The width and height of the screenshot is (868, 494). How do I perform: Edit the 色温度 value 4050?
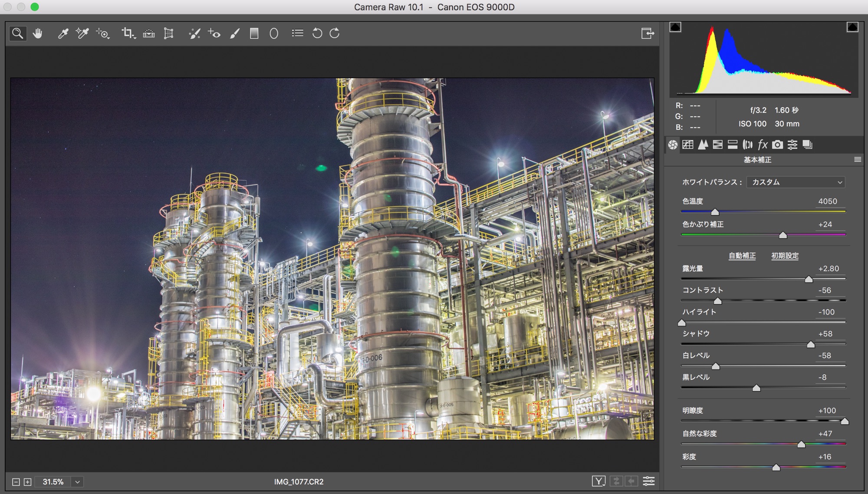(830, 201)
